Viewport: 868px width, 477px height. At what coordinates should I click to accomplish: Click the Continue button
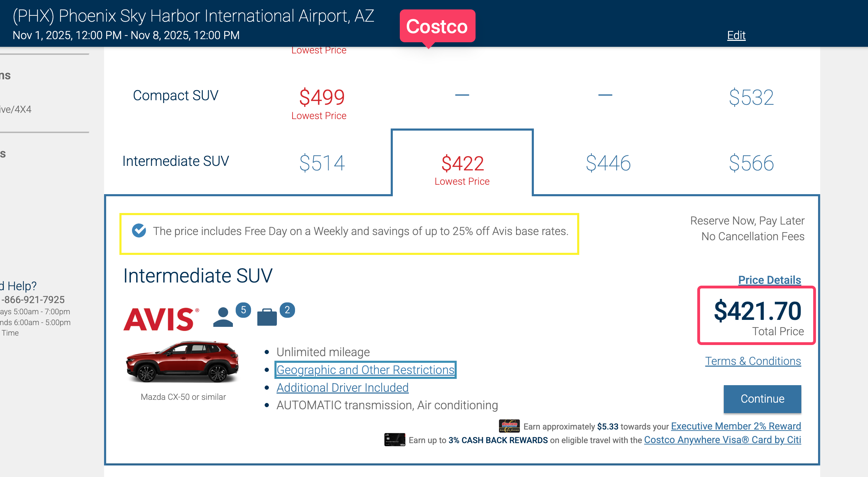tap(762, 399)
